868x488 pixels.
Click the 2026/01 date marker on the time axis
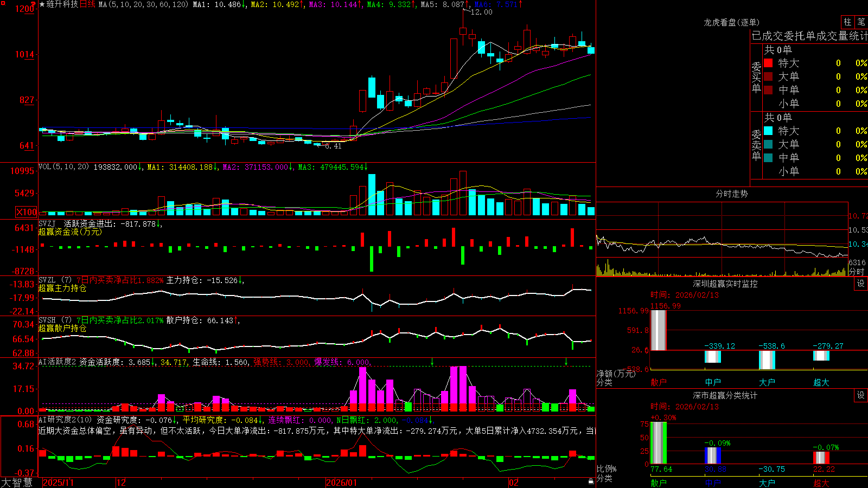tap(342, 483)
